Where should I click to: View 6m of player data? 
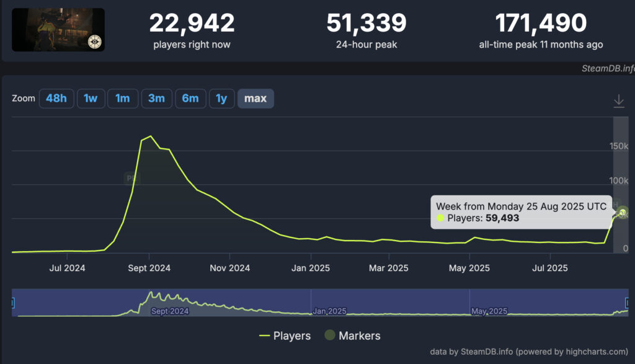pos(190,98)
